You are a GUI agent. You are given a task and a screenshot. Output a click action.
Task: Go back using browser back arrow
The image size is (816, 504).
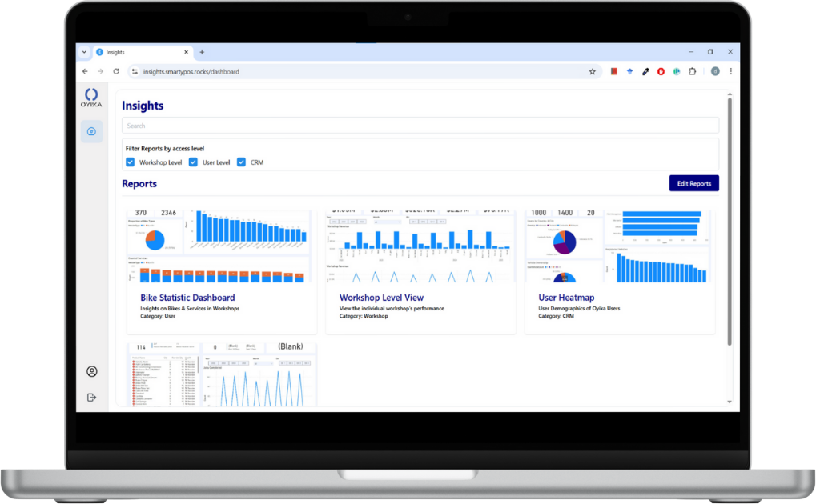(x=85, y=71)
